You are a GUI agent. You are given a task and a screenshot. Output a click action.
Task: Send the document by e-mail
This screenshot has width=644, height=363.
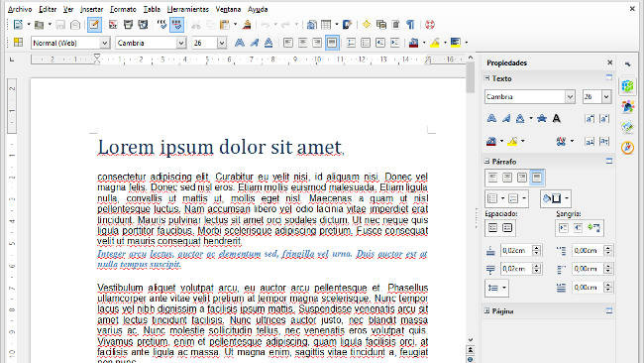click(75, 25)
